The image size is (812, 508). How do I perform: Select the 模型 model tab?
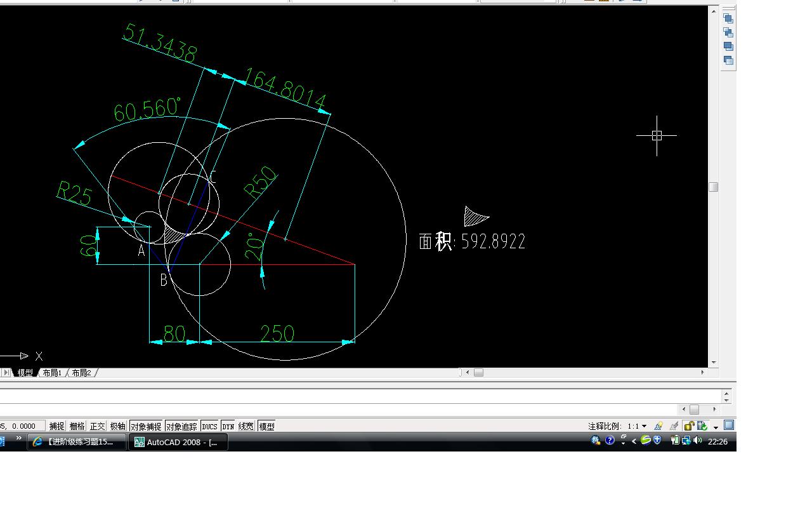[x=25, y=373]
